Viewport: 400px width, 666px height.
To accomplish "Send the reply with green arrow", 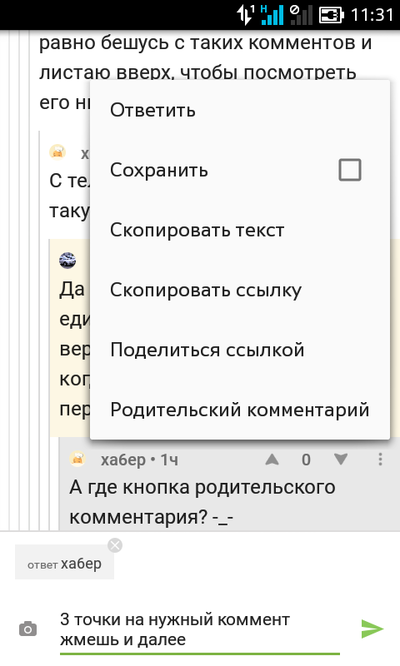I will pos(372,629).
